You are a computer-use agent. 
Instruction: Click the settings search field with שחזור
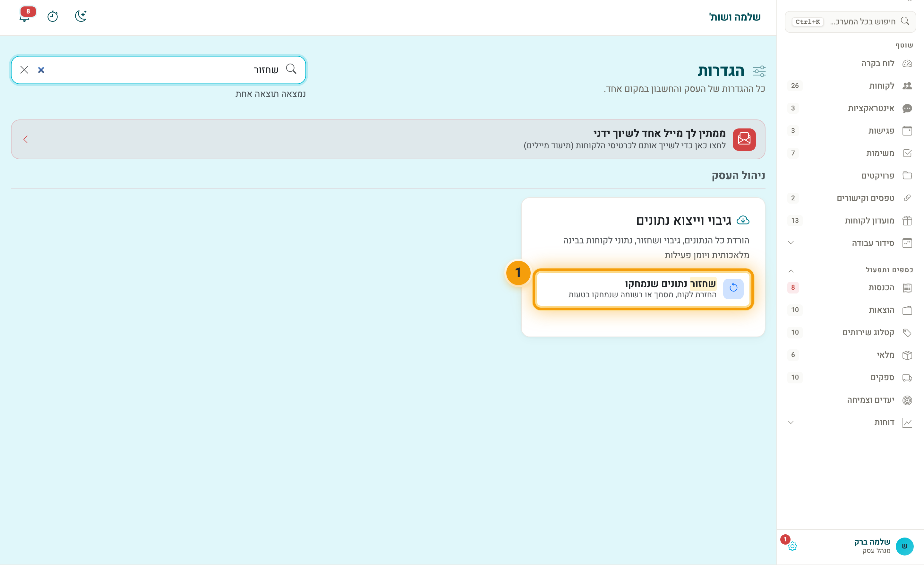coord(158,70)
